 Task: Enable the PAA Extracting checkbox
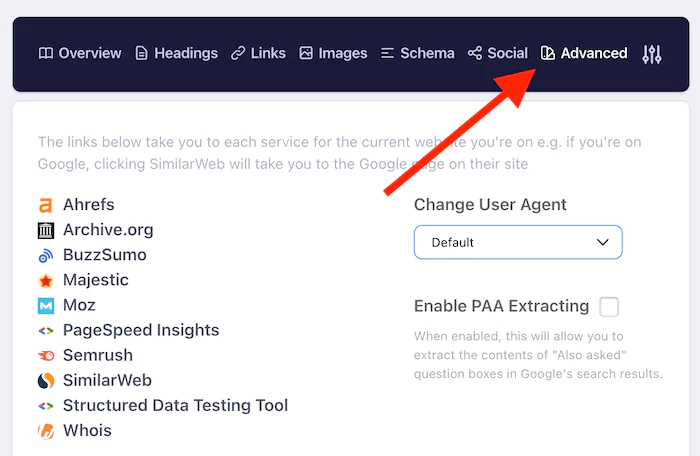(x=608, y=306)
